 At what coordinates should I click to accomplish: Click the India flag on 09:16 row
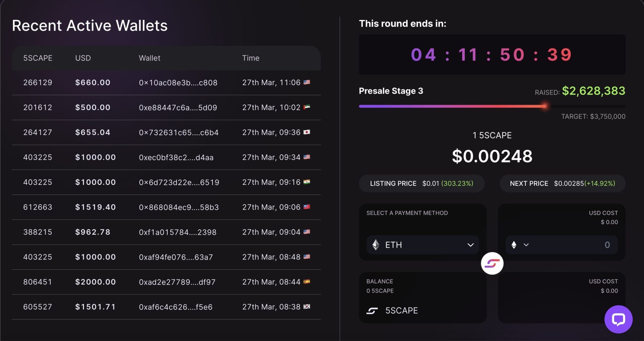pos(307,182)
